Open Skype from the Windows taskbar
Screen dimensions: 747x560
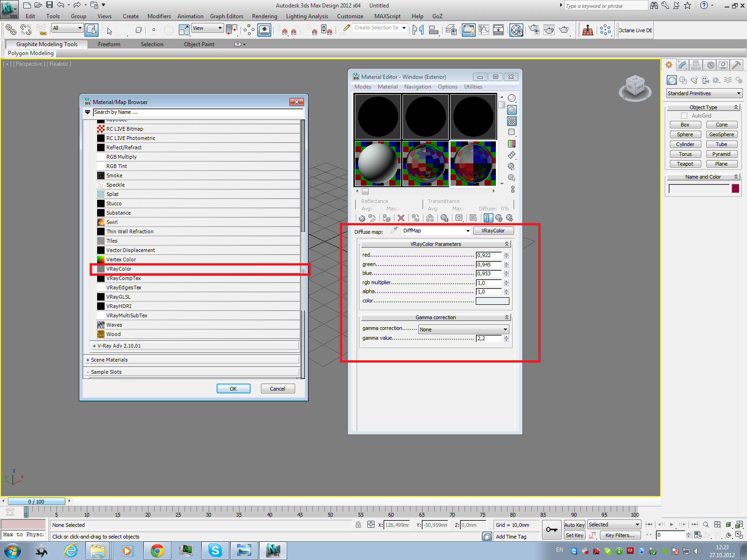point(215,551)
